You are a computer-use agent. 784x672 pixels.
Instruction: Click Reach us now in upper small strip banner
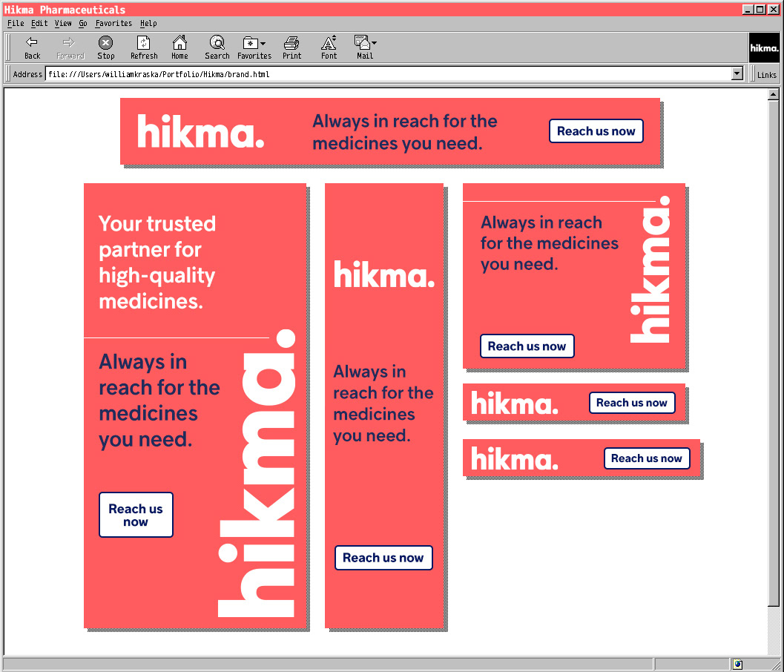(632, 403)
